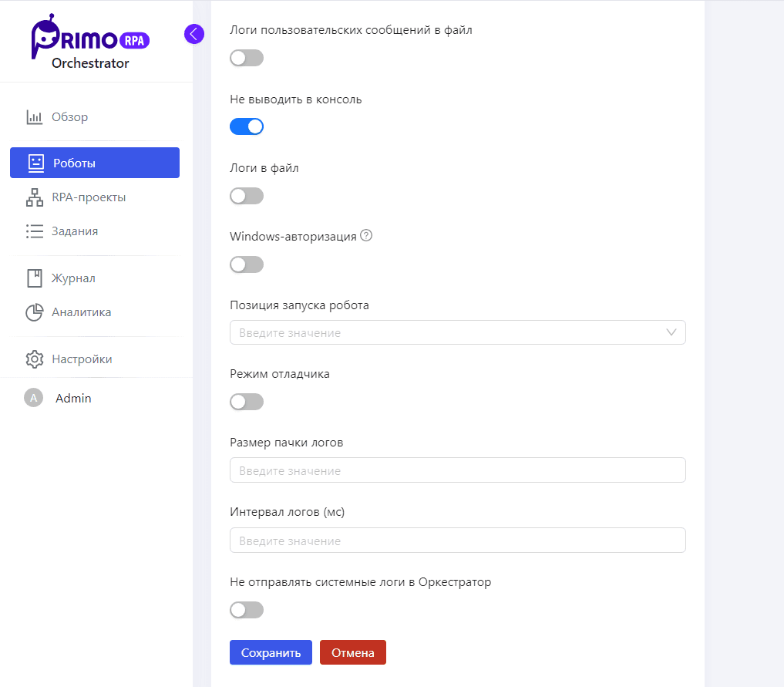The width and height of the screenshot is (784, 687).
Task: Turn on the Логи в файл switch
Action: pos(247,196)
